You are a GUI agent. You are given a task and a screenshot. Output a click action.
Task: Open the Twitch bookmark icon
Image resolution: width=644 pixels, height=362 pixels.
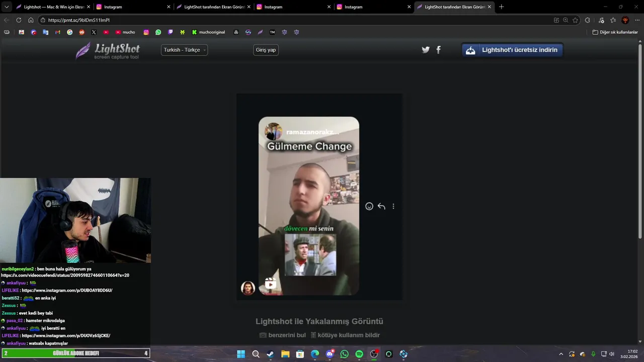click(171, 32)
